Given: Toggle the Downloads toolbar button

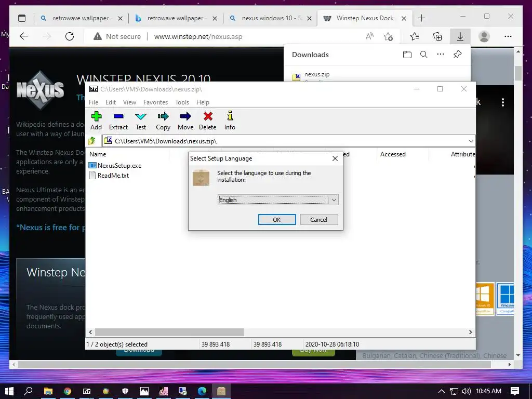Looking at the screenshot, I should pyautogui.click(x=460, y=36).
